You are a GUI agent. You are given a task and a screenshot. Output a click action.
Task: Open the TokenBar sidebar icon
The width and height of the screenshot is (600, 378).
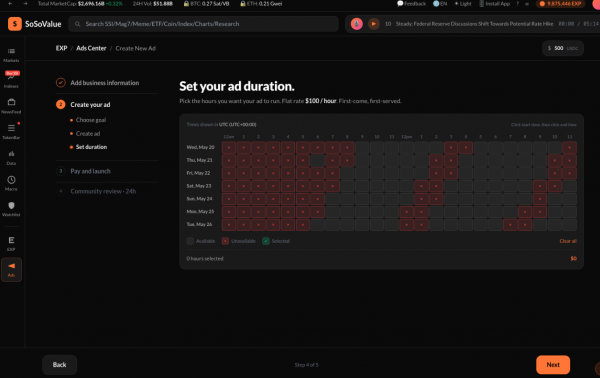11,128
